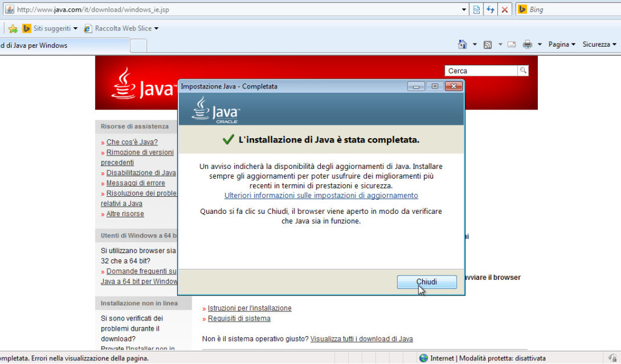The height and width of the screenshot is (364, 621).
Task: Open Che cos'è Java? link
Action: [x=132, y=142]
